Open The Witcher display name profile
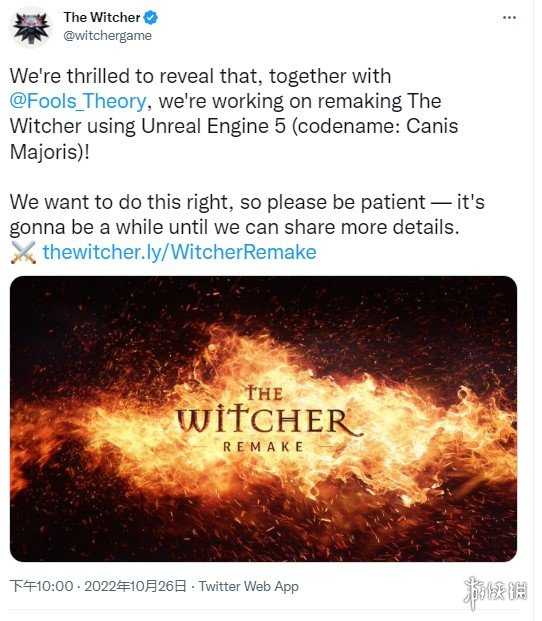This screenshot has width=542, height=621. [x=102, y=17]
